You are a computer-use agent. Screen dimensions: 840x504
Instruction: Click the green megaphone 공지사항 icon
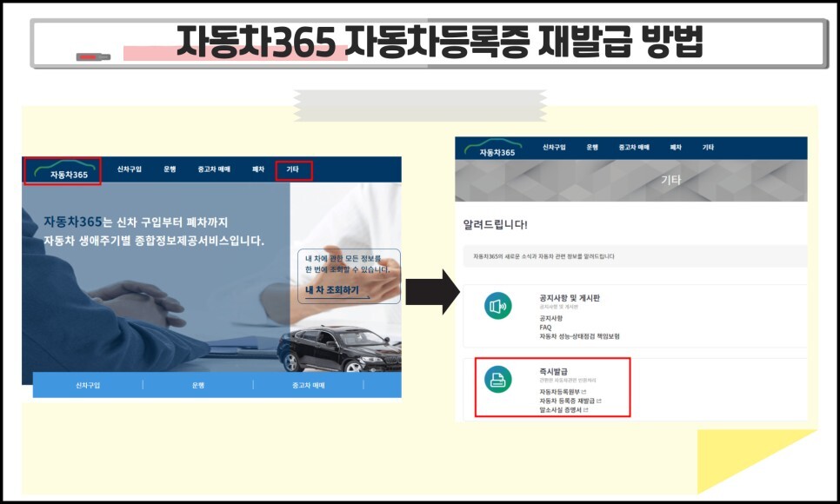(498, 306)
